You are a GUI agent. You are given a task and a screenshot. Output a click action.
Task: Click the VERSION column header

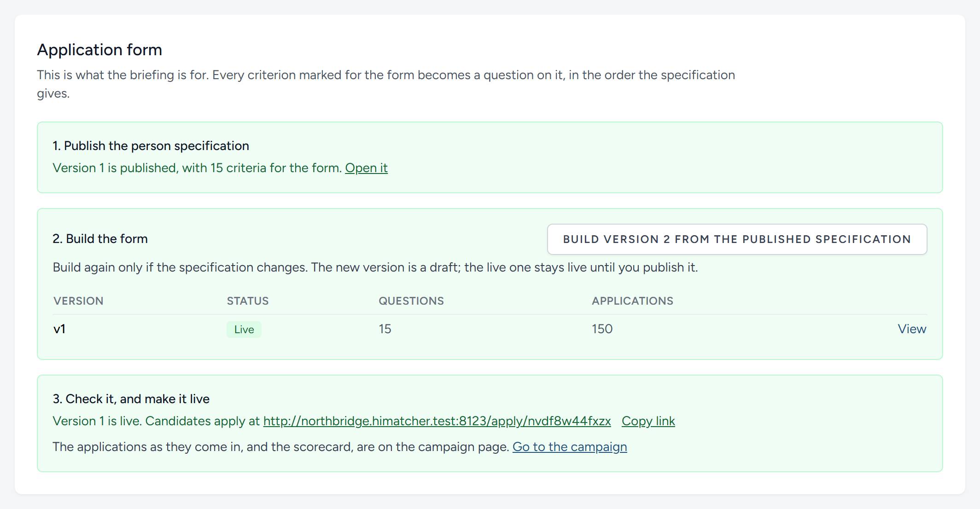click(x=78, y=301)
